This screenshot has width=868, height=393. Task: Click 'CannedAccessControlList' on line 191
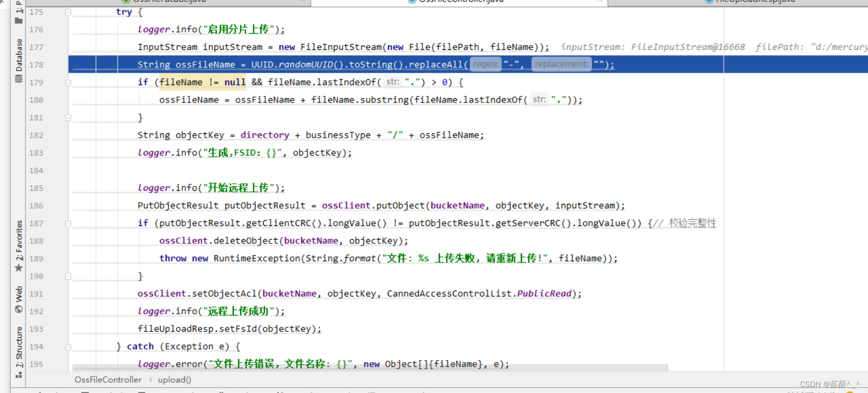click(449, 293)
